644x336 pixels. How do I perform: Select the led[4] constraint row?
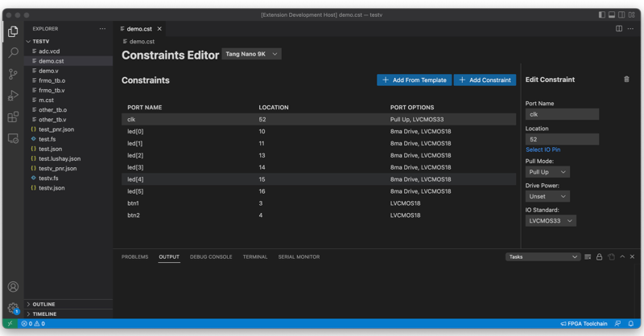[319, 179]
